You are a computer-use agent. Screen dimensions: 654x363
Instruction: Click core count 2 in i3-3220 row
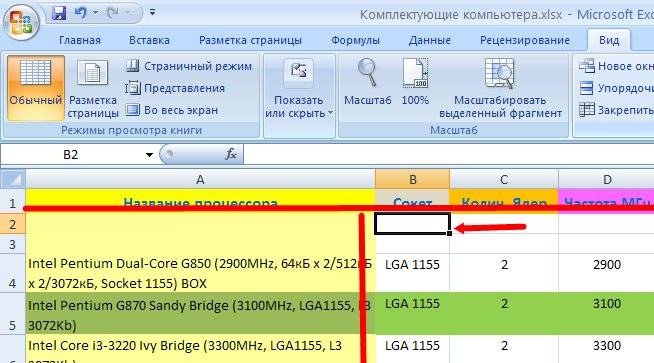(x=504, y=345)
